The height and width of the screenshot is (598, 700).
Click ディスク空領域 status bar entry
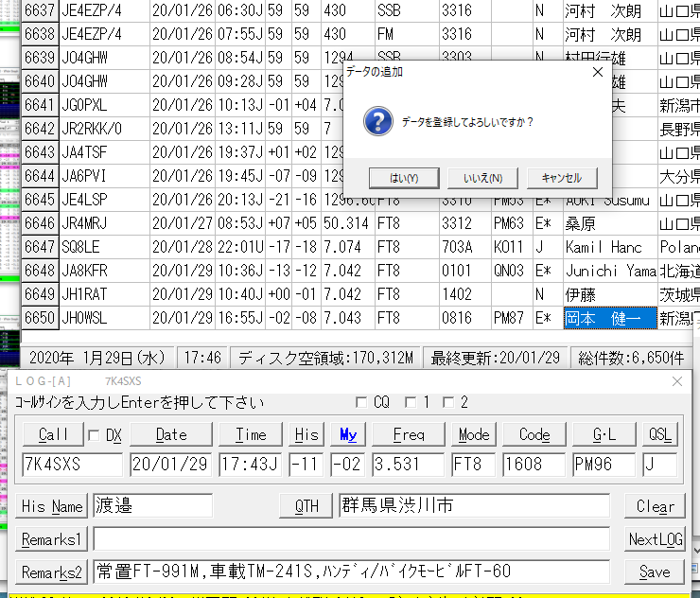point(325,358)
